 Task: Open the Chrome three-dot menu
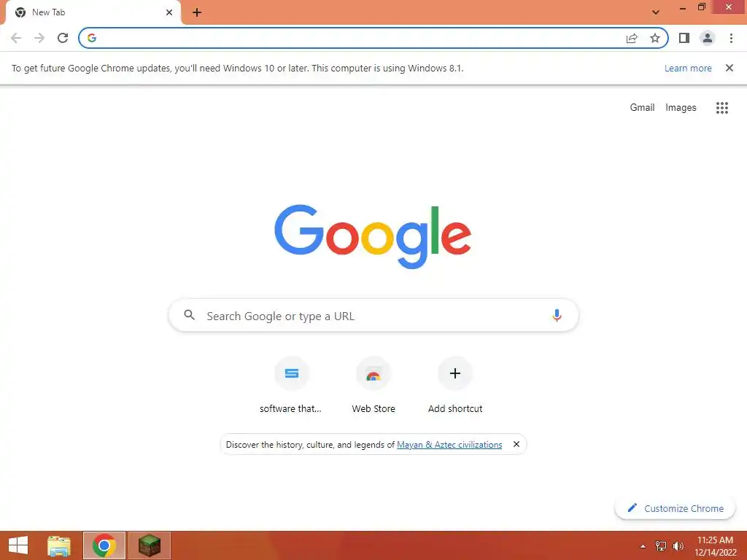pos(731,38)
